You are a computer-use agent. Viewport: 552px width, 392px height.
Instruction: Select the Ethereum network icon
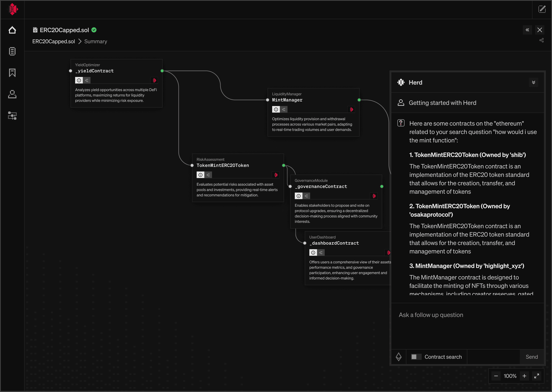pos(398,357)
